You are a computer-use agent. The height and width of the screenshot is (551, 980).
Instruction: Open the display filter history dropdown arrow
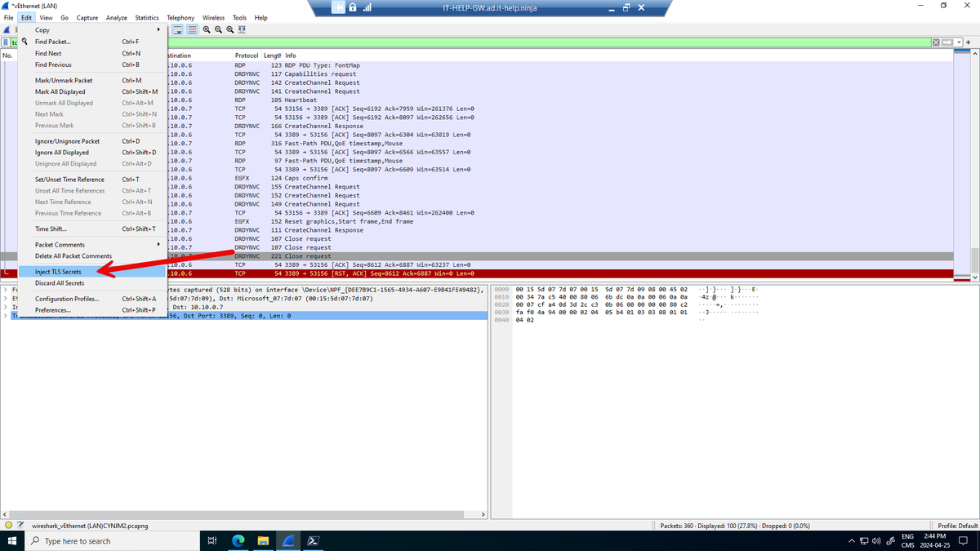(959, 42)
